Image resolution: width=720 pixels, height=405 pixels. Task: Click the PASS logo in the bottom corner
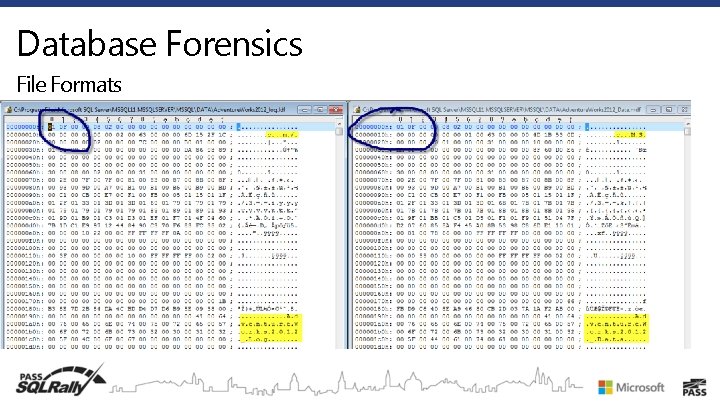click(694, 387)
